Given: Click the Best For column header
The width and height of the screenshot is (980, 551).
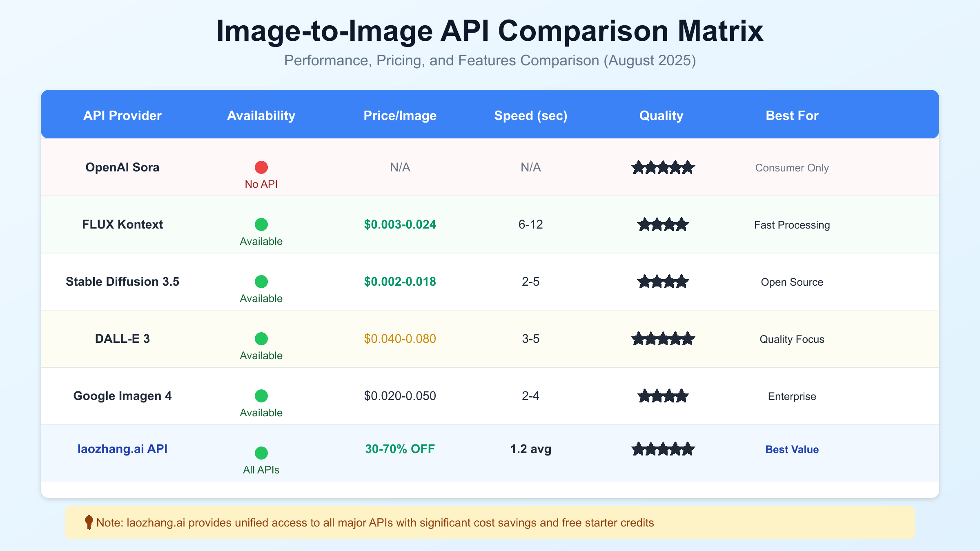Looking at the screenshot, I should point(792,116).
